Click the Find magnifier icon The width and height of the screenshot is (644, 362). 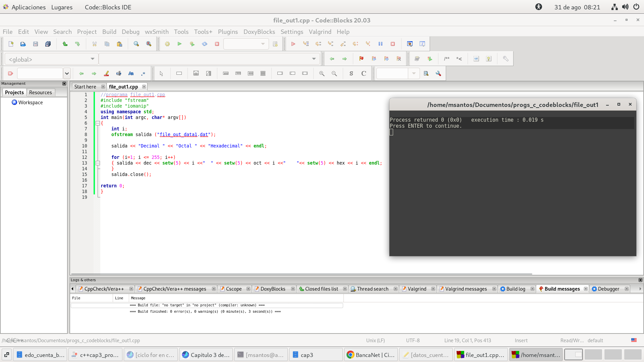pos(136,44)
